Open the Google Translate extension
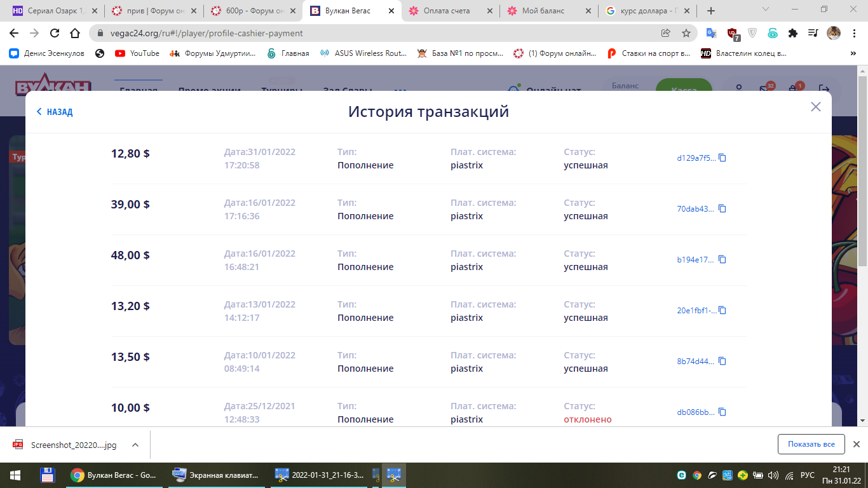 pyautogui.click(x=712, y=33)
